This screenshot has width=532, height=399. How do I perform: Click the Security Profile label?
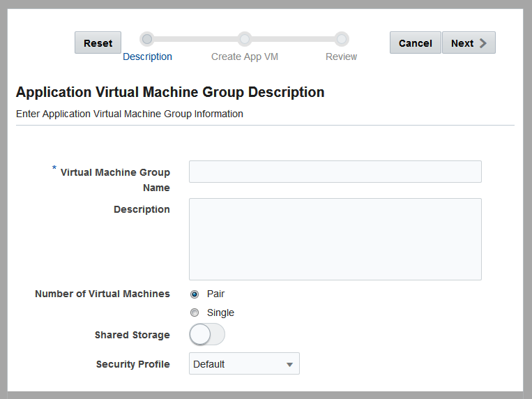coord(133,364)
